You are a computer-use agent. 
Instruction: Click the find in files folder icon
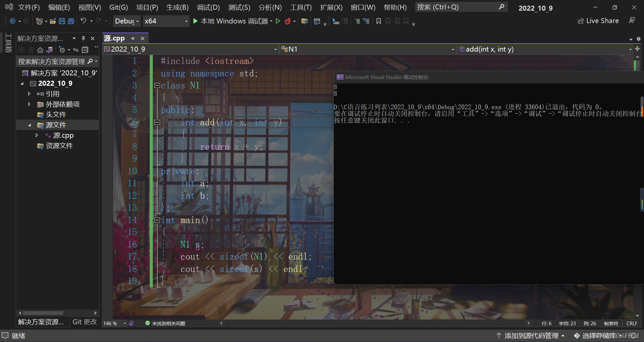point(305,21)
